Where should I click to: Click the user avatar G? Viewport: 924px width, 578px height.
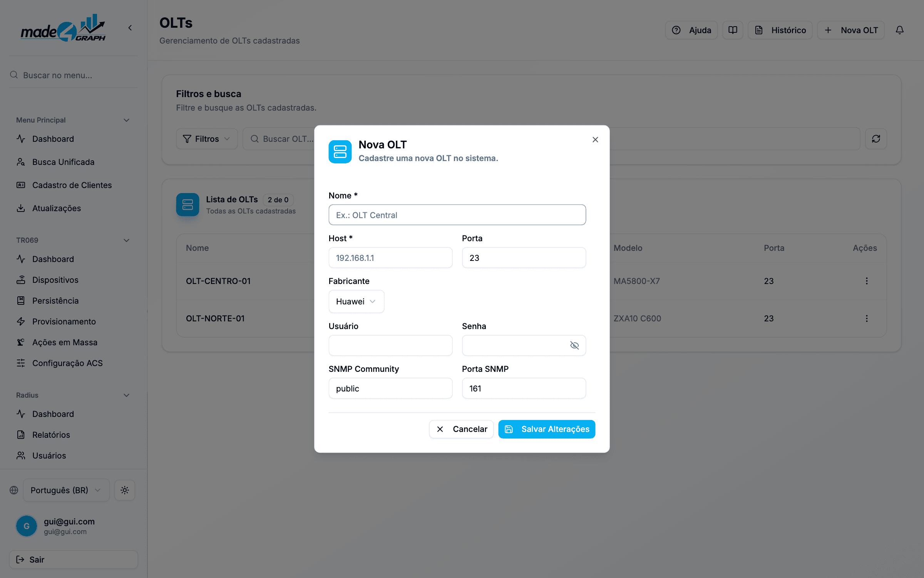(27, 526)
